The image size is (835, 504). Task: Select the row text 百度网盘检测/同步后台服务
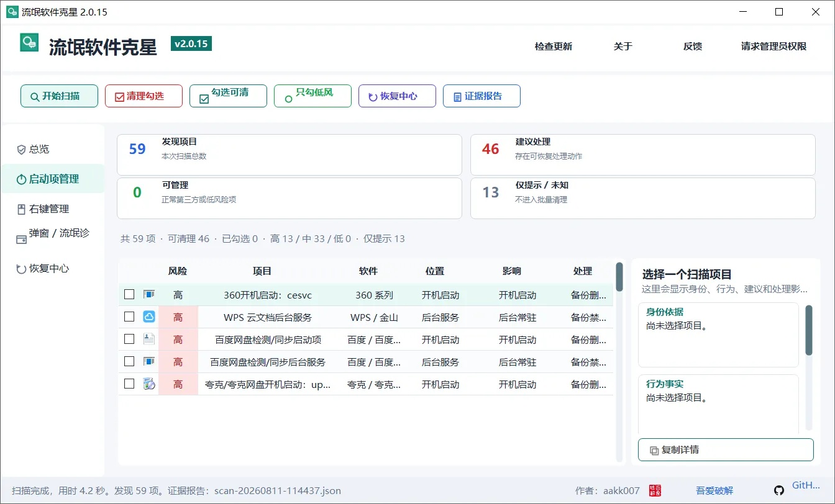click(268, 362)
